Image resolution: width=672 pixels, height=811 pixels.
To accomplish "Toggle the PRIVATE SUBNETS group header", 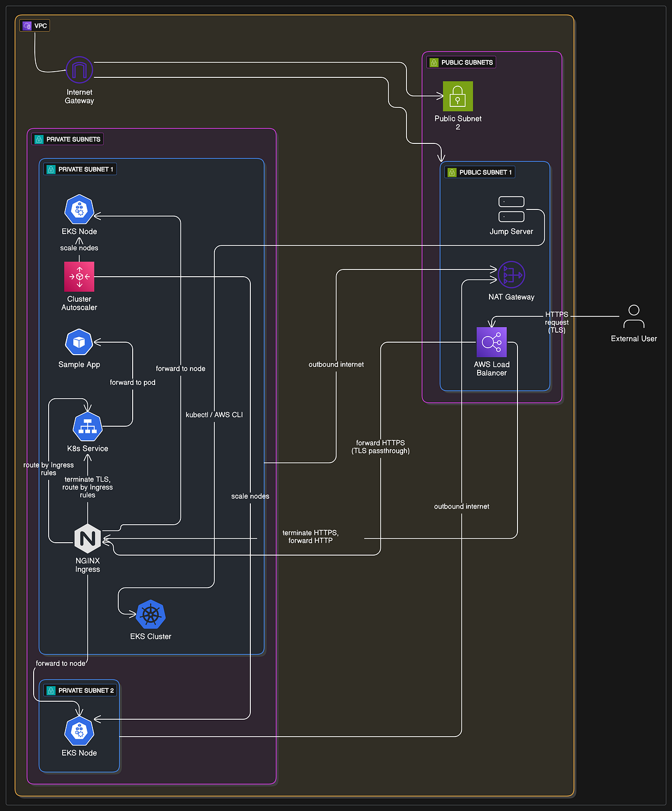I will coord(67,139).
